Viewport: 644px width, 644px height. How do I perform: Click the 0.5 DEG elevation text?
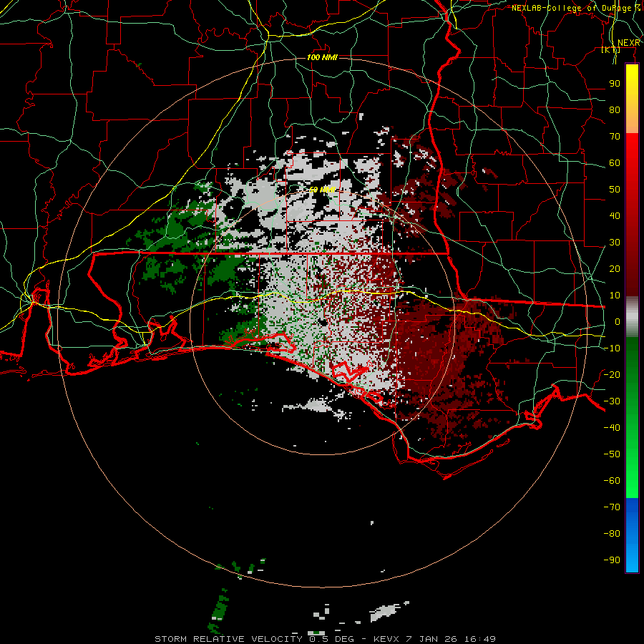(x=332, y=639)
